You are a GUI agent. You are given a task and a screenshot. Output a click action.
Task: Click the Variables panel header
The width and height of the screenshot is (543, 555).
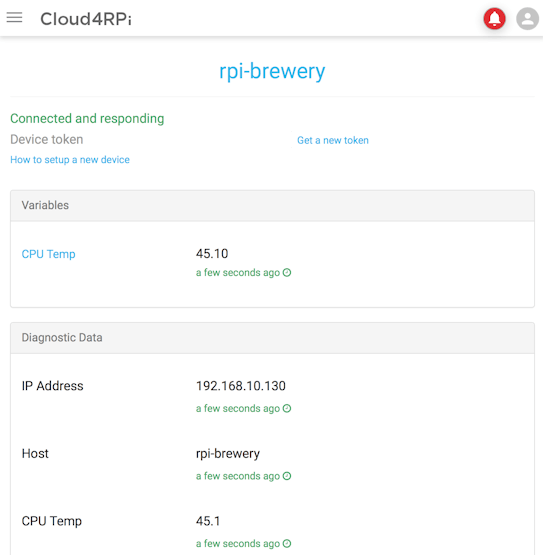pyautogui.click(x=272, y=206)
